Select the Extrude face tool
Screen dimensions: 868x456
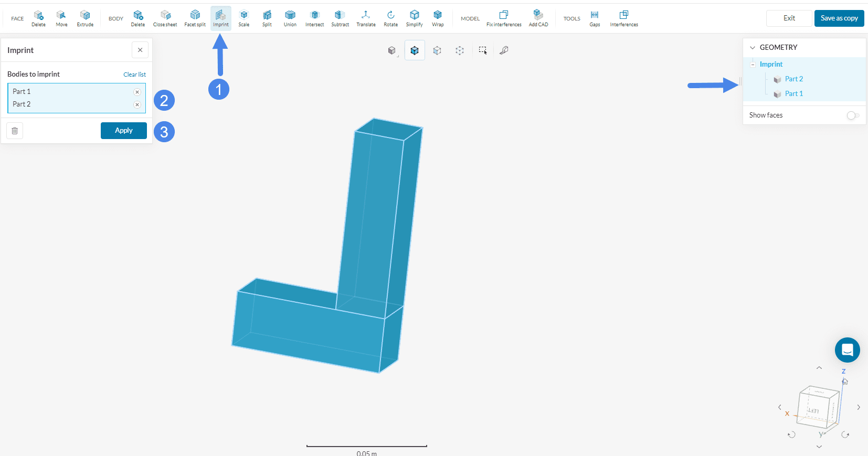pyautogui.click(x=85, y=18)
